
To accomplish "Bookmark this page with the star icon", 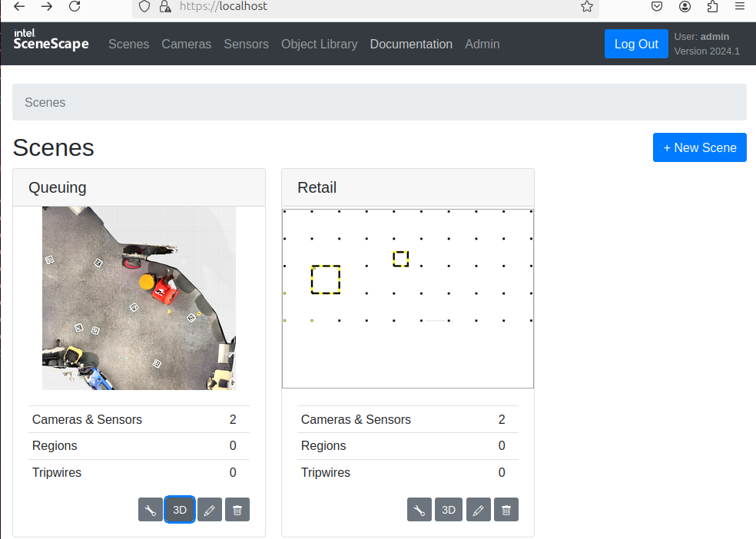I will (x=587, y=6).
